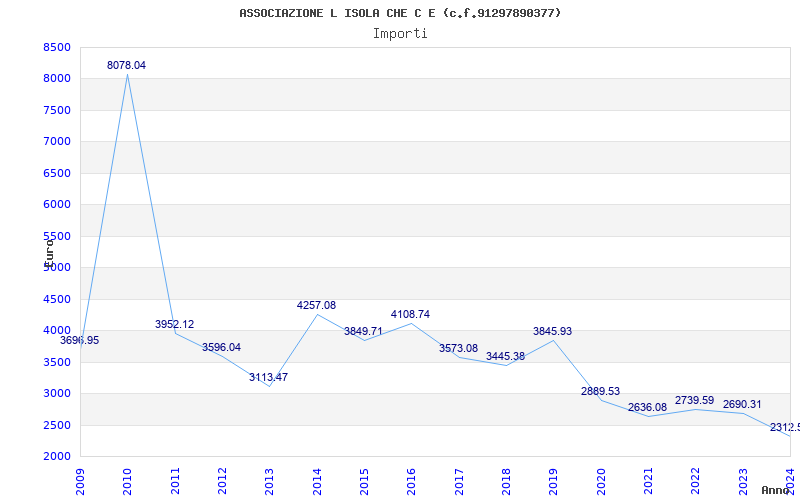Select the 3445.38 data label
This screenshot has height=500, width=800.
[505, 356]
